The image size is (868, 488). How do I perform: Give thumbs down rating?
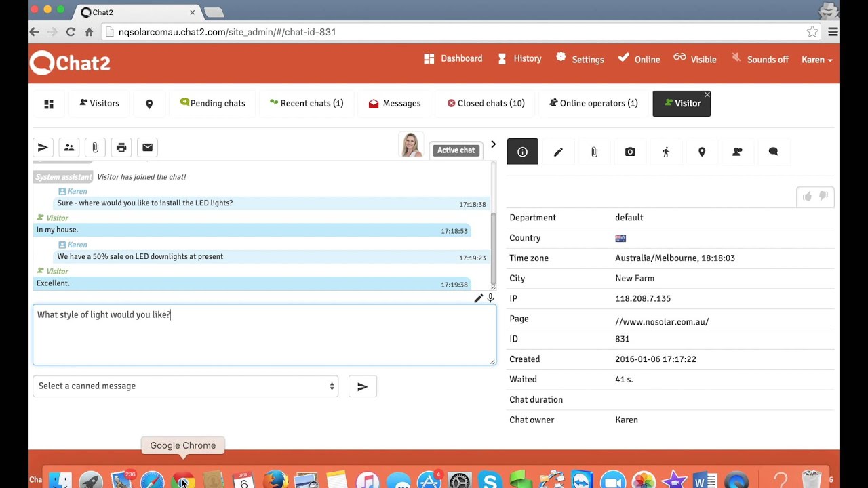pyautogui.click(x=823, y=197)
